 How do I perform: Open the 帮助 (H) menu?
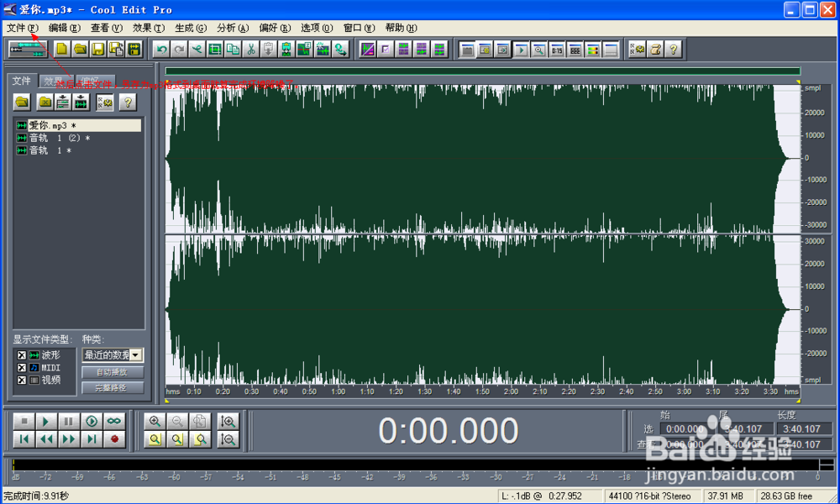click(401, 28)
